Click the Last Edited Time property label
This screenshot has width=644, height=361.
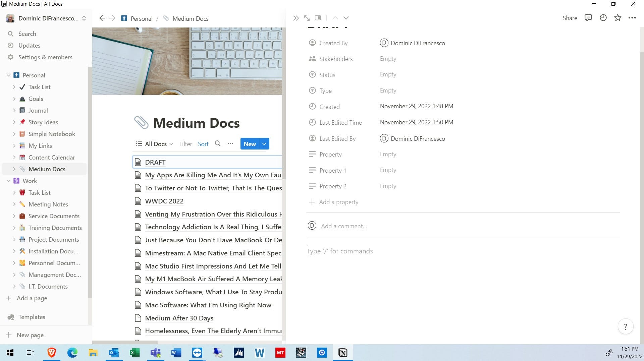pyautogui.click(x=340, y=123)
